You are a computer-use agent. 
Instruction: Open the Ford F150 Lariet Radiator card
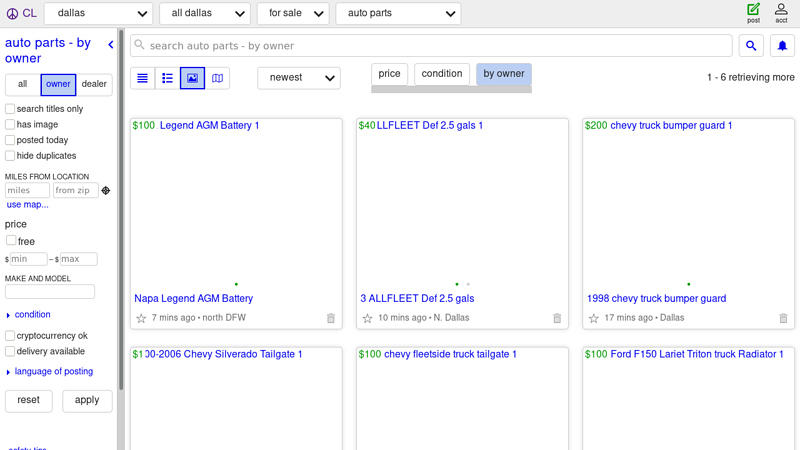click(x=688, y=398)
